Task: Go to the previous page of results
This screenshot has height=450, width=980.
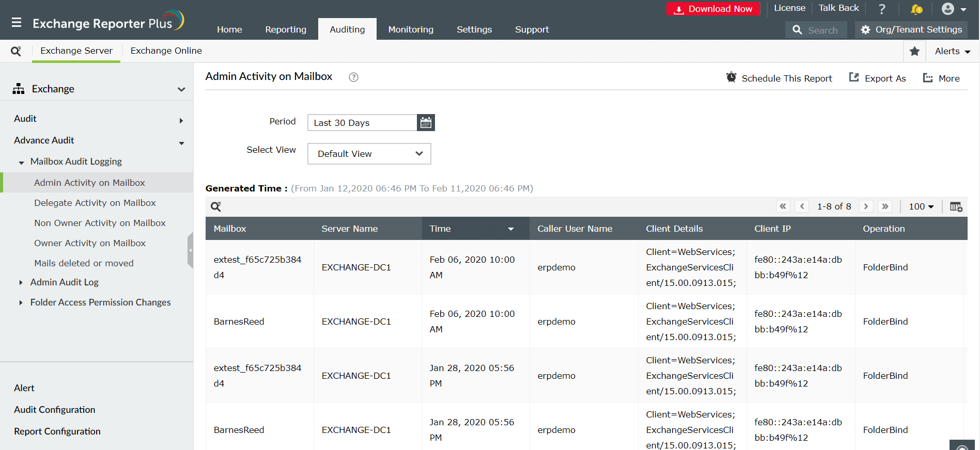Action: (802, 206)
